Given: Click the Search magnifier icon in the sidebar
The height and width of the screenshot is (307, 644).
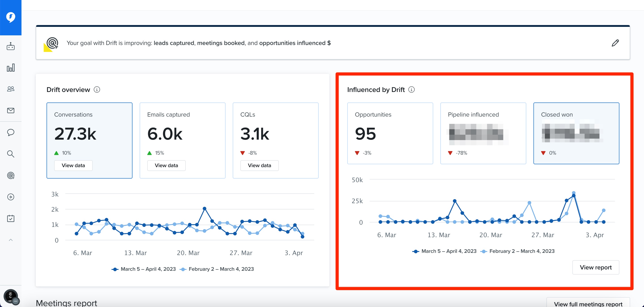Looking at the screenshot, I should [x=11, y=154].
